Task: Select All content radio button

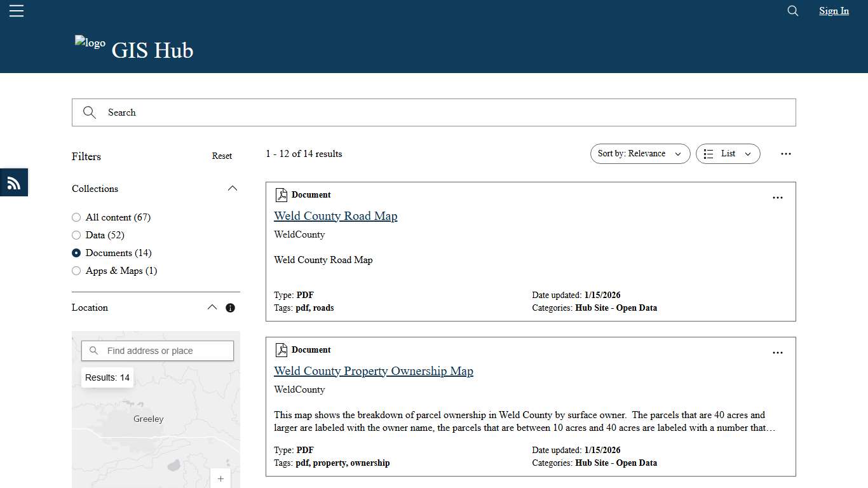Action: pyautogui.click(x=76, y=217)
